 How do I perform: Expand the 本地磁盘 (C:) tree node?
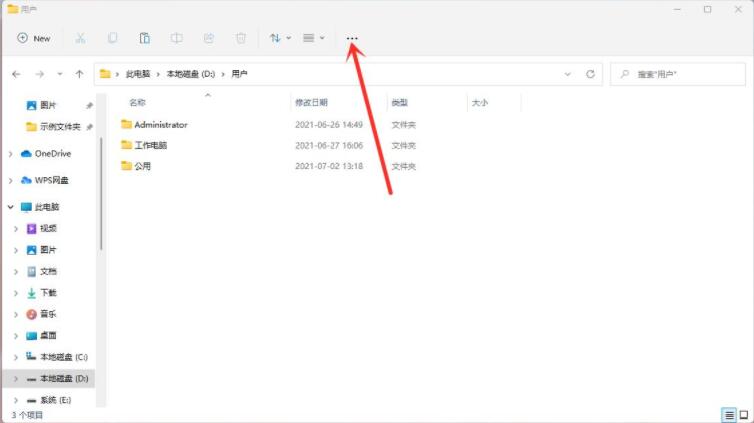pyautogui.click(x=16, y=357)
